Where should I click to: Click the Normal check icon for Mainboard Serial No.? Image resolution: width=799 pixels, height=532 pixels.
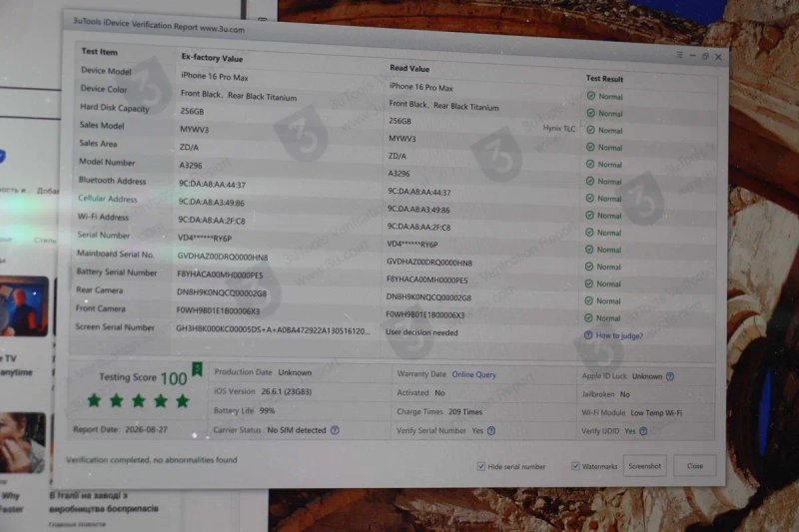589,266
